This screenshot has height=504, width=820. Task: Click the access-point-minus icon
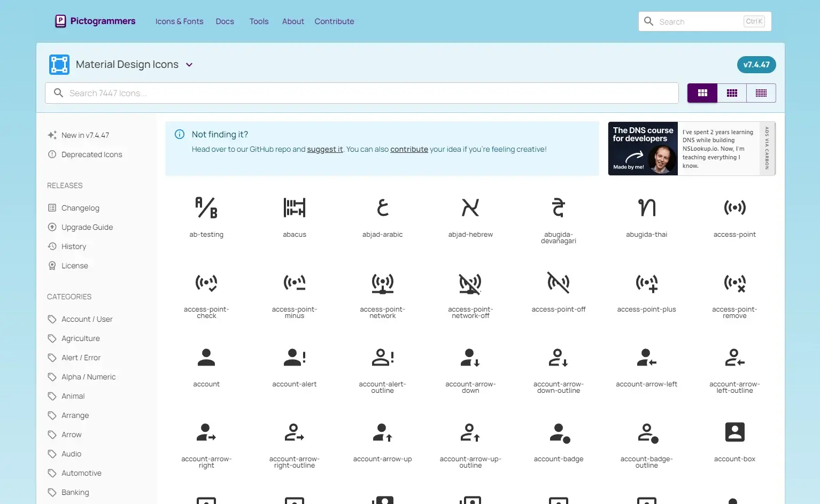coord(295,282)
